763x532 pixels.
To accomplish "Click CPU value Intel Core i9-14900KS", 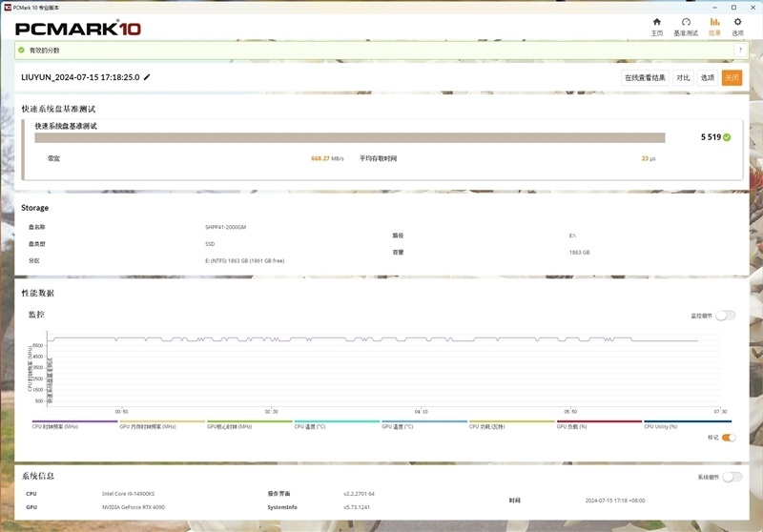I will coord(128,494).
